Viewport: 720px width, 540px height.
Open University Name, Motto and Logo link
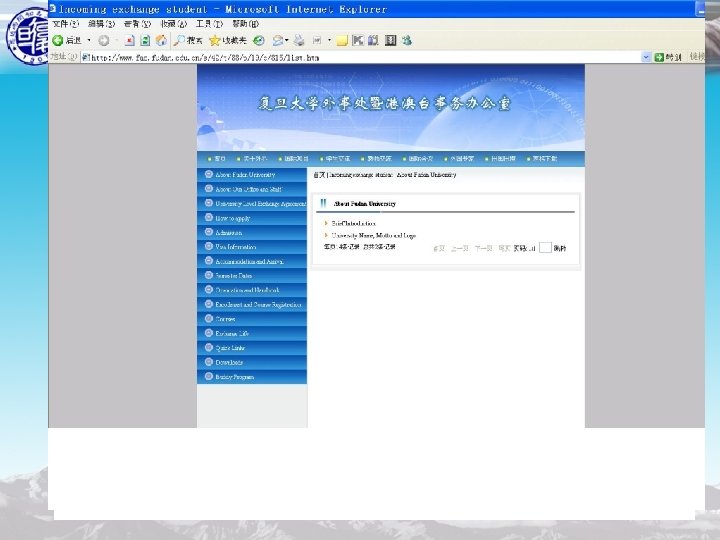click(373, 236)
